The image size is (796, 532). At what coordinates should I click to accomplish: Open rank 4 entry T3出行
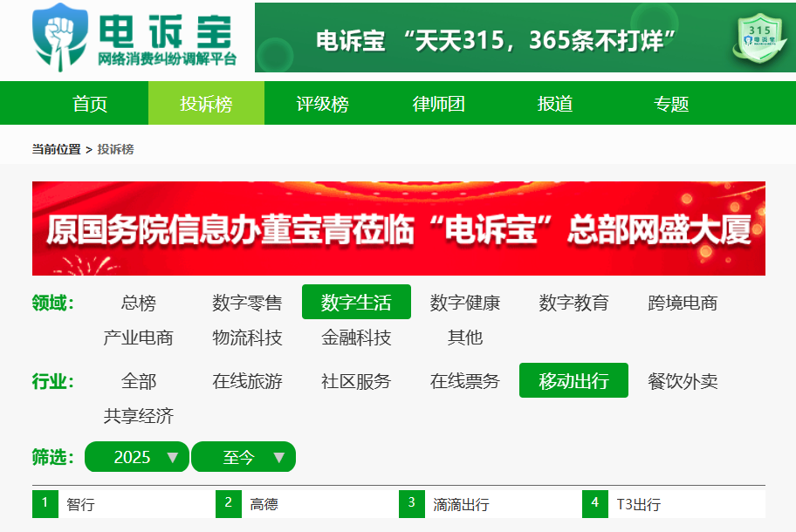(x=639, y=504)
